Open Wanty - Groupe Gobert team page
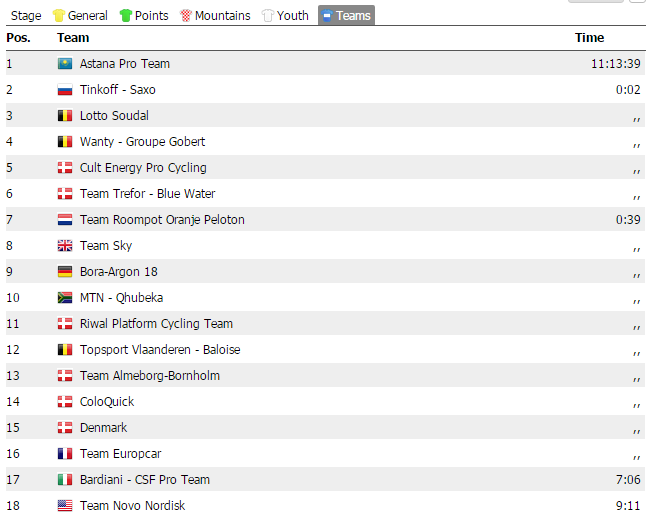This screenshot has width=656, height=525. (x=142, y=141)
